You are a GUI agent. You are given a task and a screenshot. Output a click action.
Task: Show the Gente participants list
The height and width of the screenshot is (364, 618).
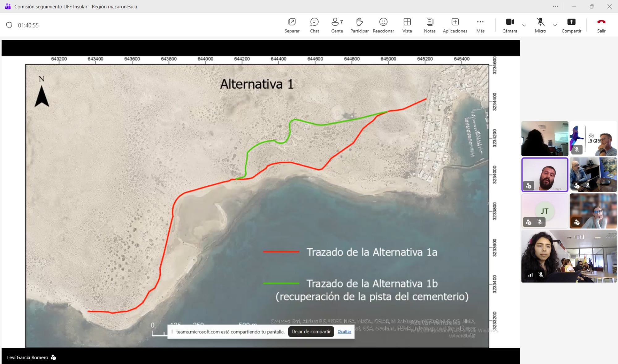click(x=337, y=25)
